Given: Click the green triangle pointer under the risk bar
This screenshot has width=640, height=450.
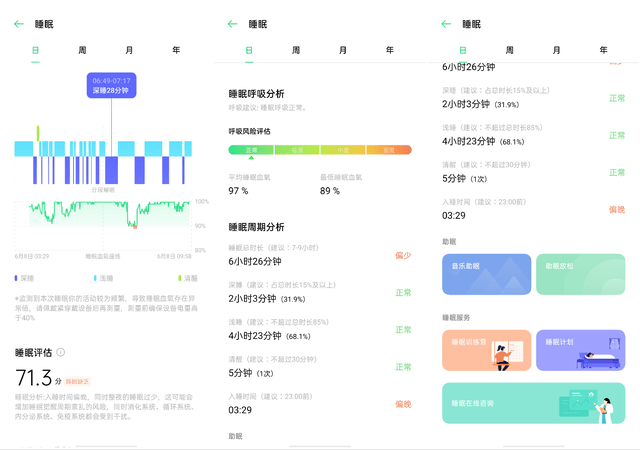Looking at the screenshot, I should (x=251, y=158).
